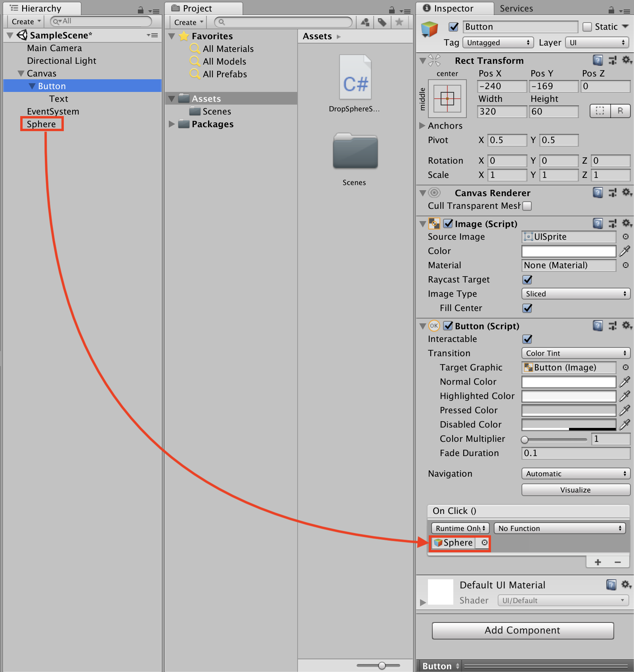
Task: Toggle the Static checkbox
Action: (587, 27)
